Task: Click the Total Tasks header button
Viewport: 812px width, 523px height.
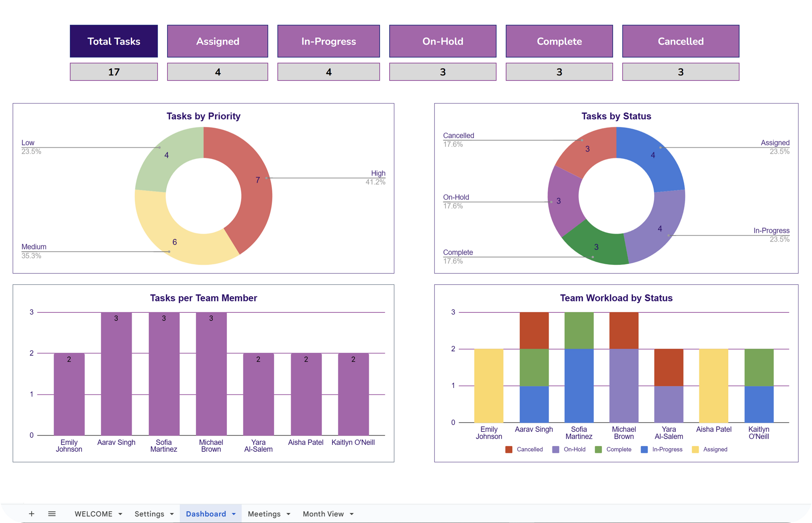Action: 114,41
